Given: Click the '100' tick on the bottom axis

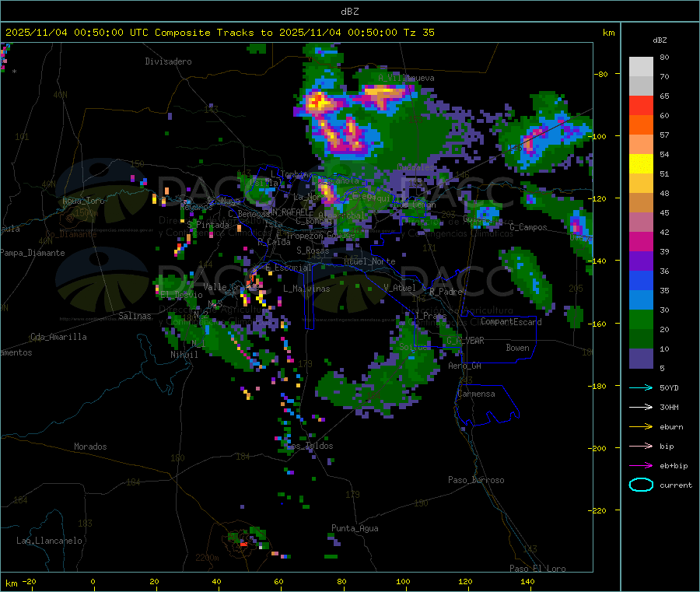Looking at the screenshot, I should pos(403,581).
